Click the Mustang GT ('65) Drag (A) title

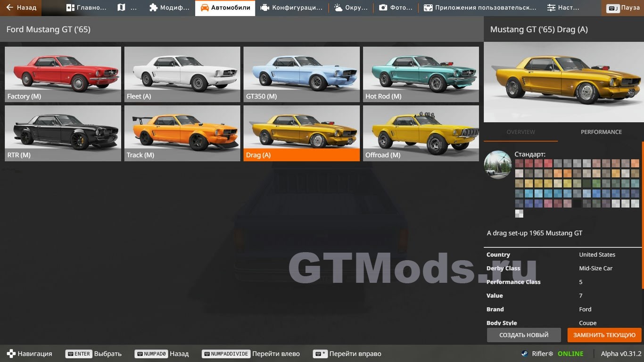[539, 29]
